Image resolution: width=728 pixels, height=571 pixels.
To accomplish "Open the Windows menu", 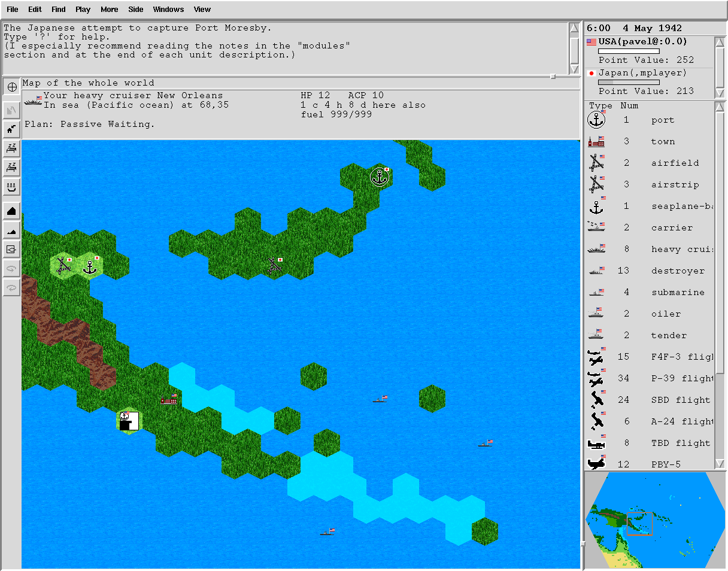I will 168,10.
